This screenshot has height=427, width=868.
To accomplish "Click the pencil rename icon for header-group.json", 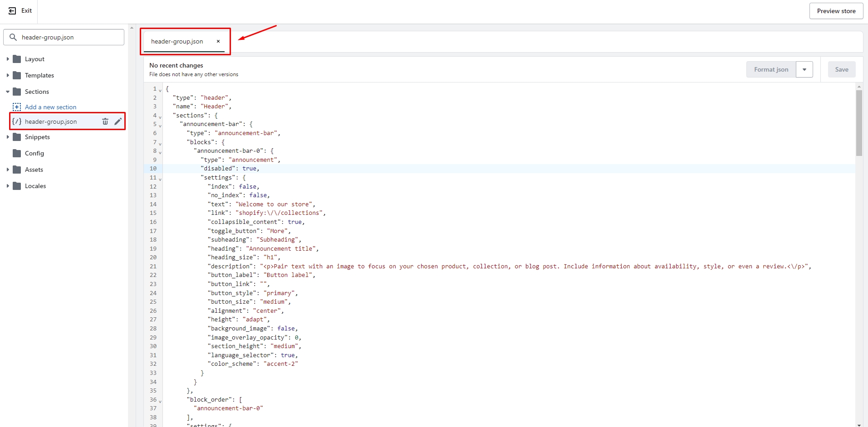I will [118, 121].
